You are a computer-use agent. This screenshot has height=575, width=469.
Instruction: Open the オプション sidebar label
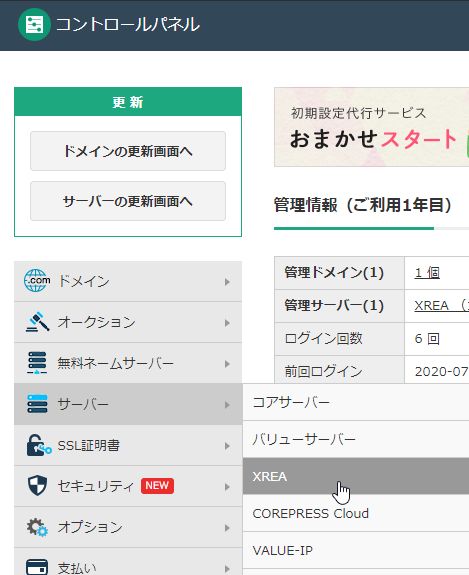[x=90, y=527]
